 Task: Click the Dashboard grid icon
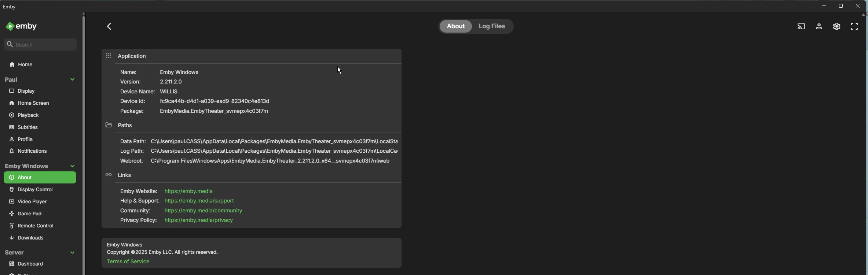coord(12,264)
